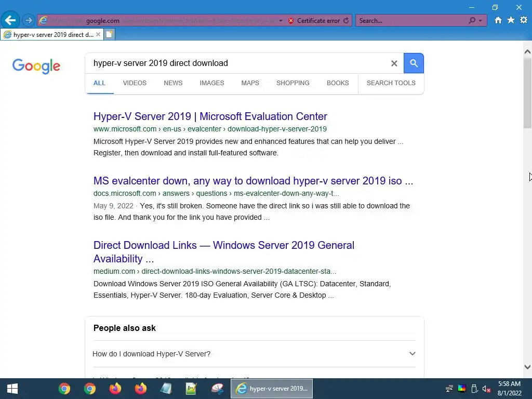Switch to the SHOPPING tab

click(293, 83)
